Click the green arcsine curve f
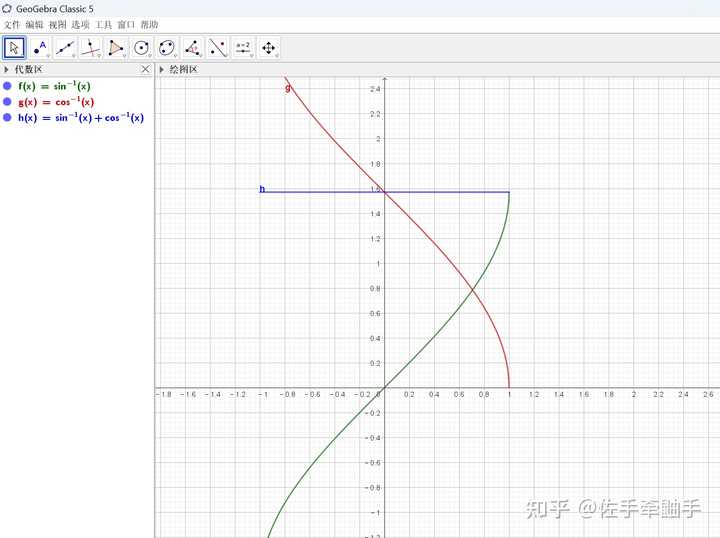This screenshot has height=538, width=720. coord(433,338)
